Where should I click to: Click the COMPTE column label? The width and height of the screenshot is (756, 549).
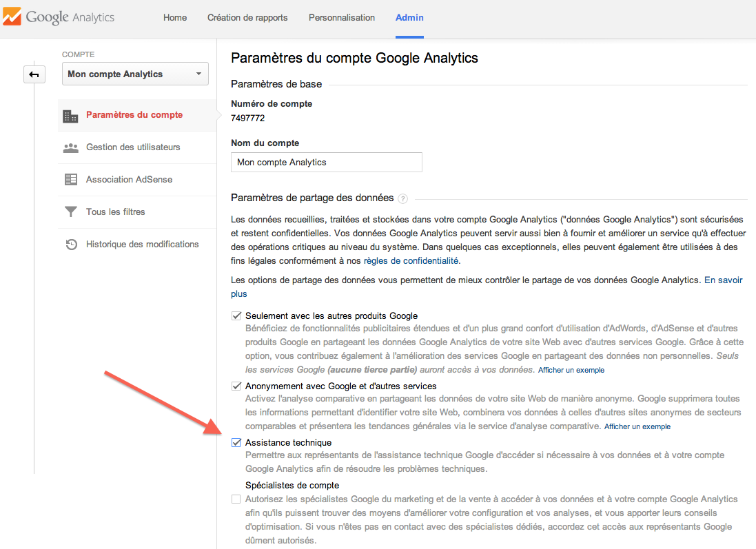coord(78,54)
